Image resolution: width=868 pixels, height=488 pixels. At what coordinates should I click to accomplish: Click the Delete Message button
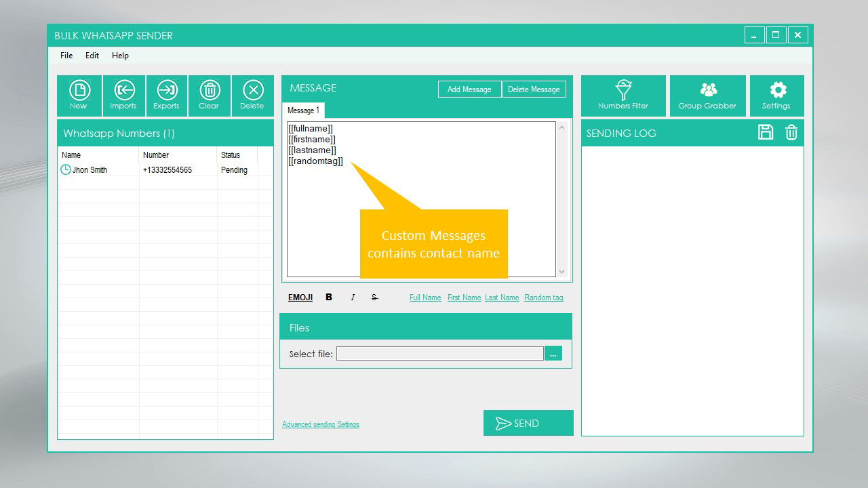(x=534, y=89)
